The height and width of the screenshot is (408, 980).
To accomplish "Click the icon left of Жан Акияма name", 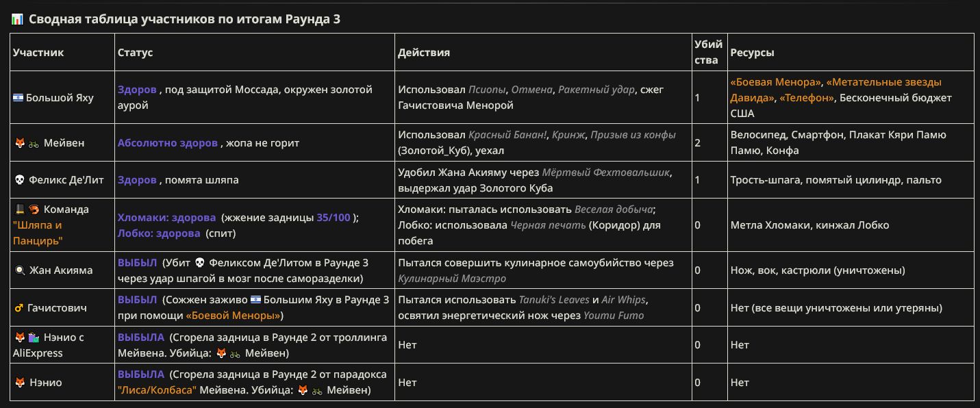I will [19, 270].
